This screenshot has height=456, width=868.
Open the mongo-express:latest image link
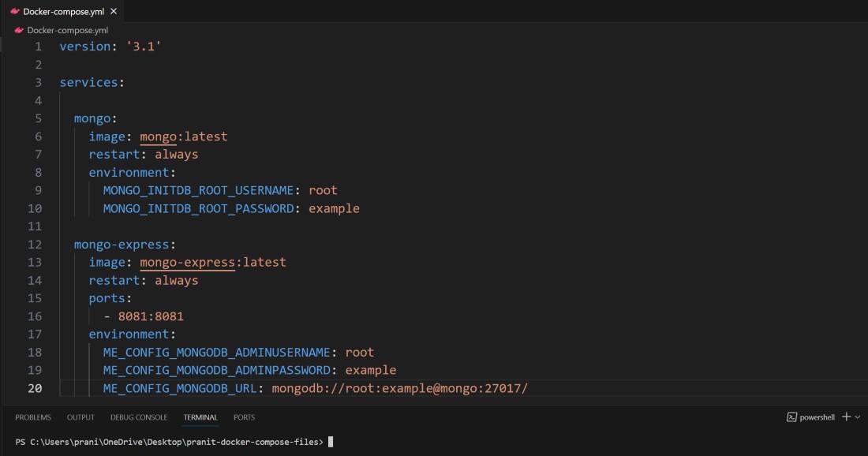click(212, 262)
